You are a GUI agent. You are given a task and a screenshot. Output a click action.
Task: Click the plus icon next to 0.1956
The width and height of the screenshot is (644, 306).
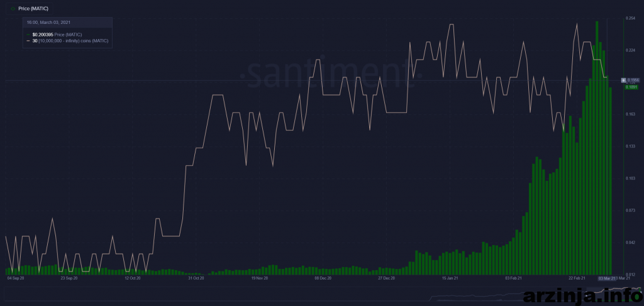[x=623, y=80]
